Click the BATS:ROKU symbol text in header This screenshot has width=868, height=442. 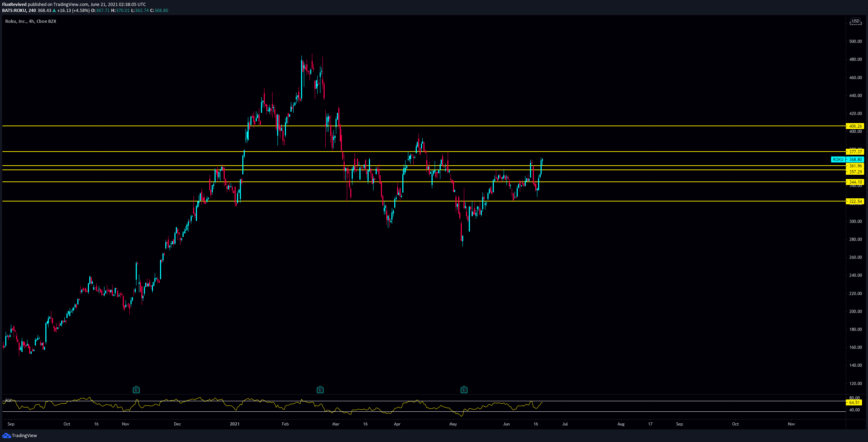pyautogui.click(x=14, y=11)
